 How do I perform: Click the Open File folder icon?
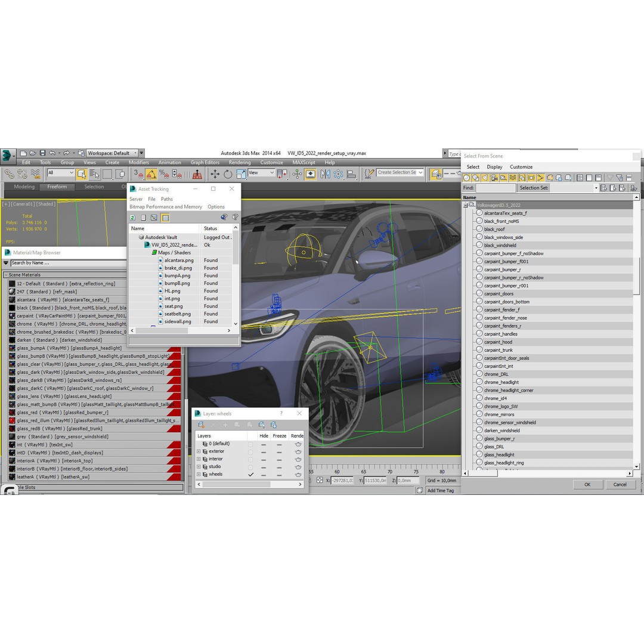pyautogui.click(x=33, y=153)
